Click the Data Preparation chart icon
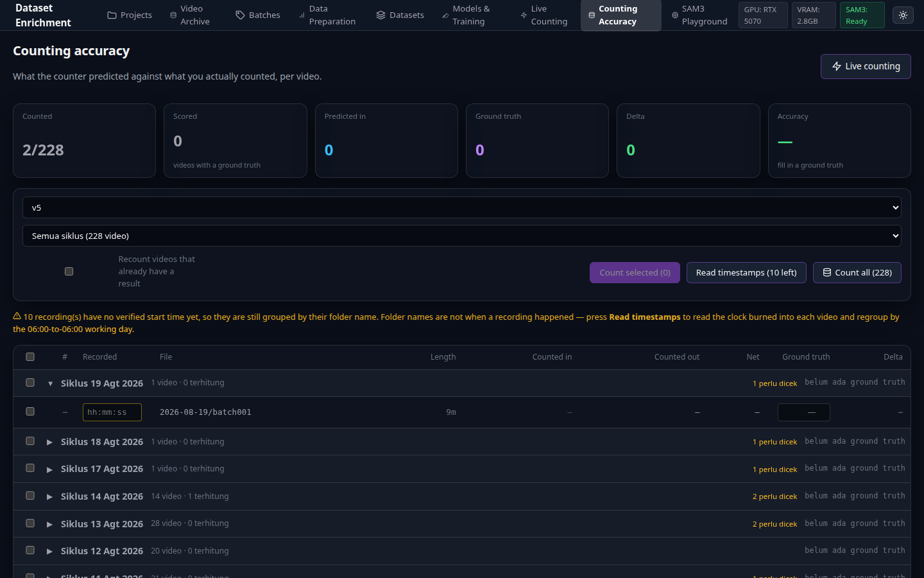Image resolution: width=924 pixels, height=578 pixels. coord(302,15)
